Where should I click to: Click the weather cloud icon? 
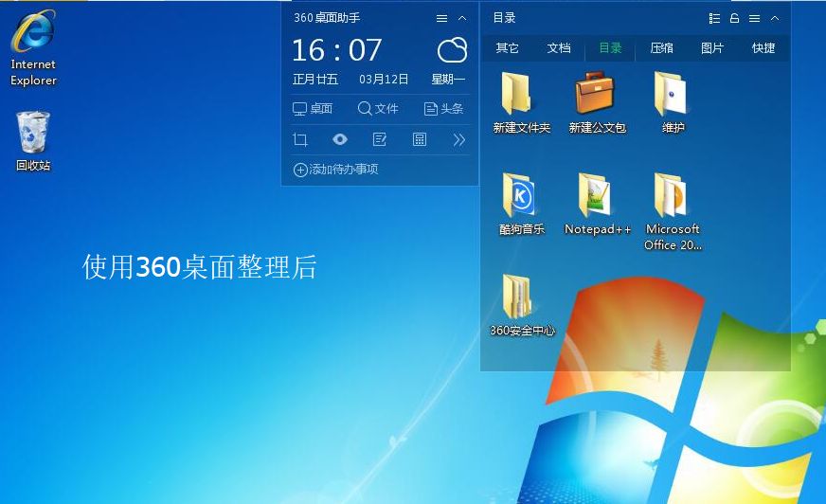[x=452, y=50]
